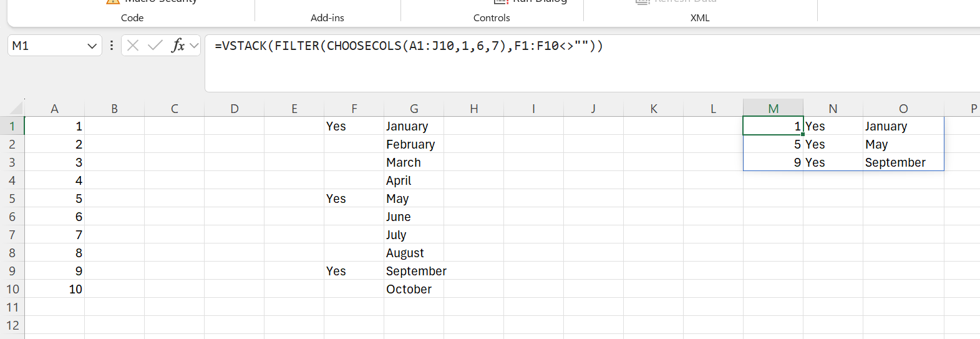980x339 pixels.
Task: Click the Name Box showing M1
Action: click(44, 46)
